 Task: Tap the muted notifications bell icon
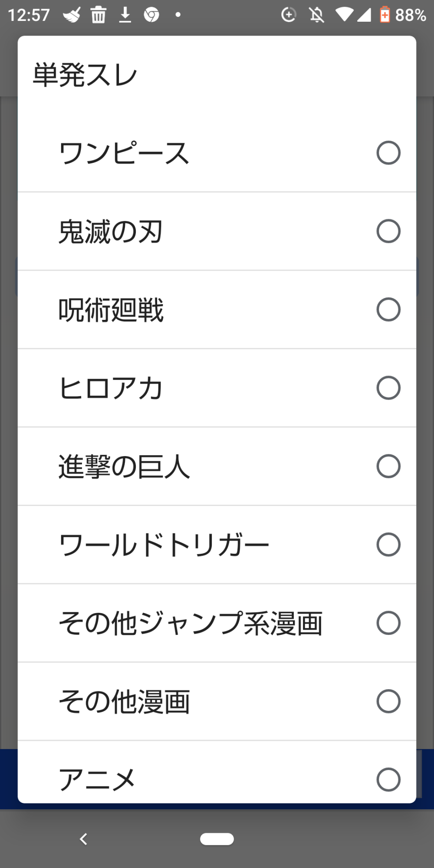pyautogui.click(x=317, y=15)
